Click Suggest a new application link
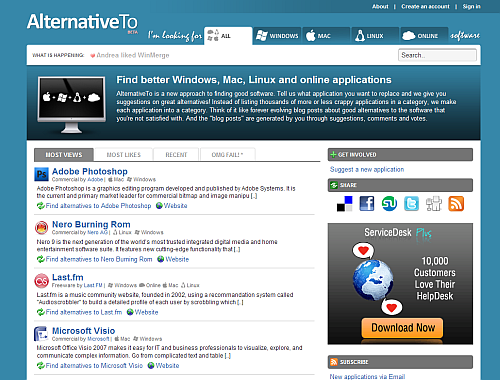 tap(367, 169)
